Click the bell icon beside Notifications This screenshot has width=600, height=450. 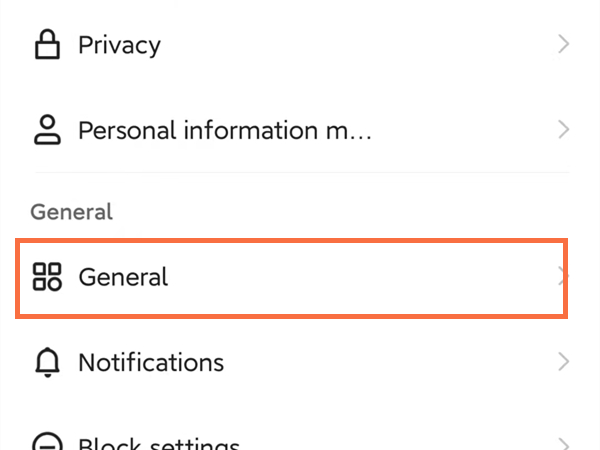46,362
